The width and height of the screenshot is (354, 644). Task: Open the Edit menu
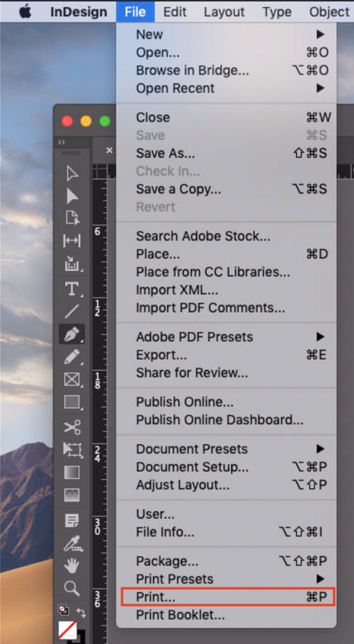tap(175, 12)
